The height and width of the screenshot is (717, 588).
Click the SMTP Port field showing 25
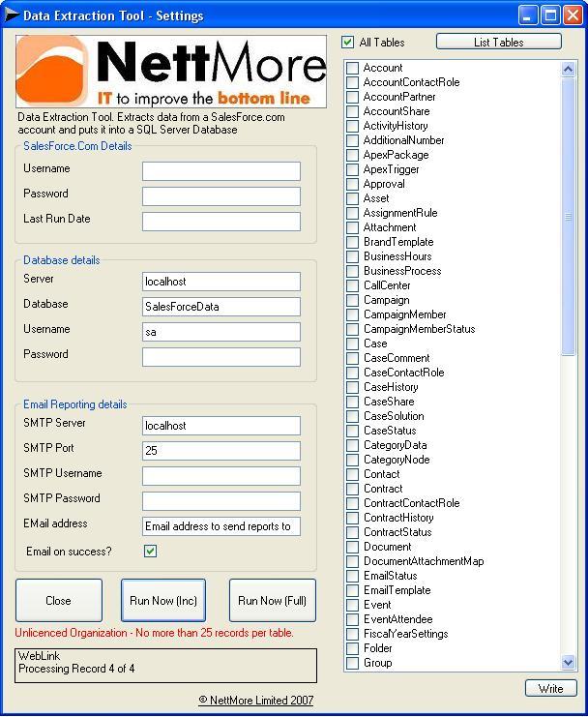pyautogui.click(x=221, y=450)
